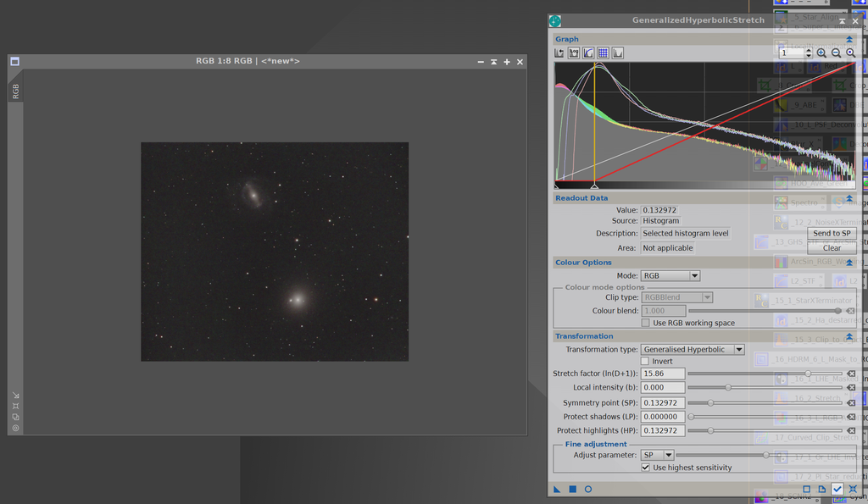Toggle the stretched histogram preview button
This screenshot has height=504, width=868.
pyautogui.click(x=618, y=53)
